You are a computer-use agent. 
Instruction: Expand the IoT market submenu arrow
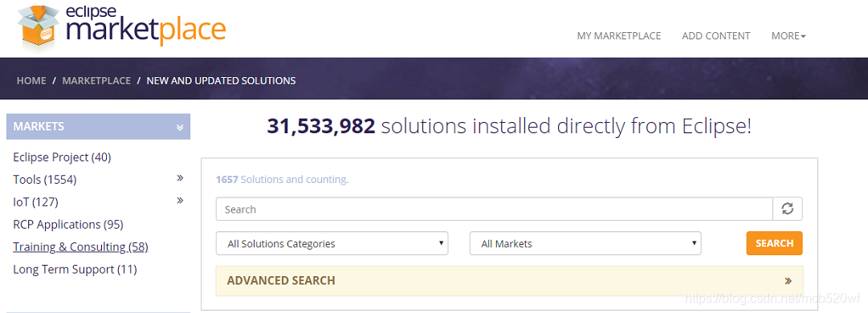click(180, 200)
